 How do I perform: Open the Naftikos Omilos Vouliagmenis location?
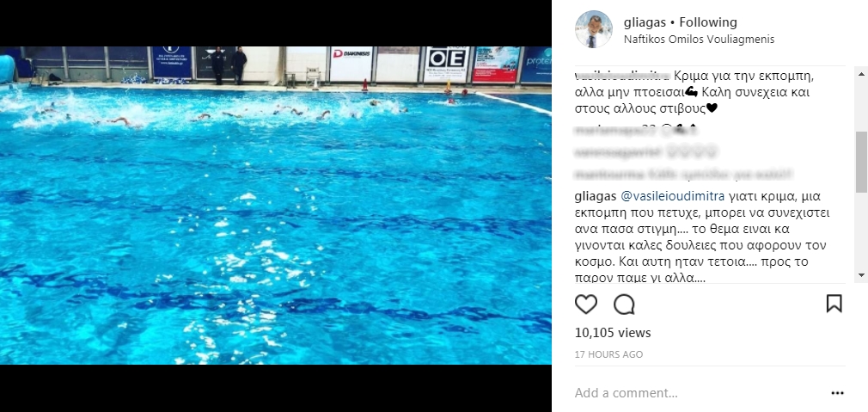[x=699, y=40]
